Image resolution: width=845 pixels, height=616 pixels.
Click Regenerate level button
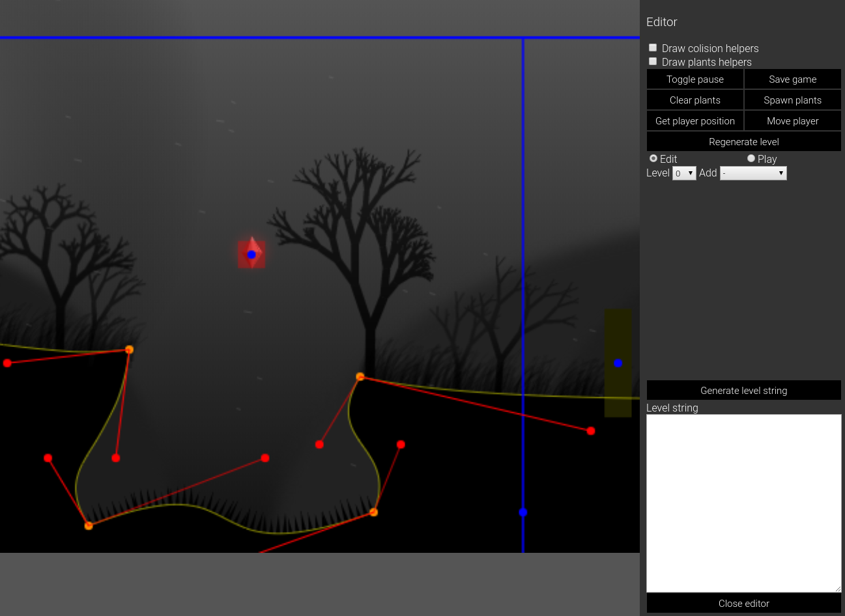pyautogui.click(x=744, y=142)
